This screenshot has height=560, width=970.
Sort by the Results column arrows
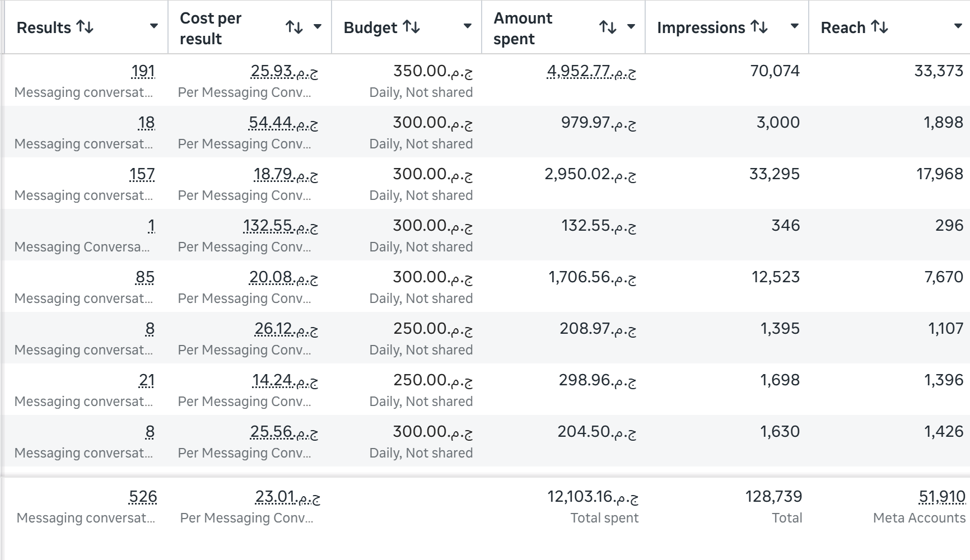85,27
